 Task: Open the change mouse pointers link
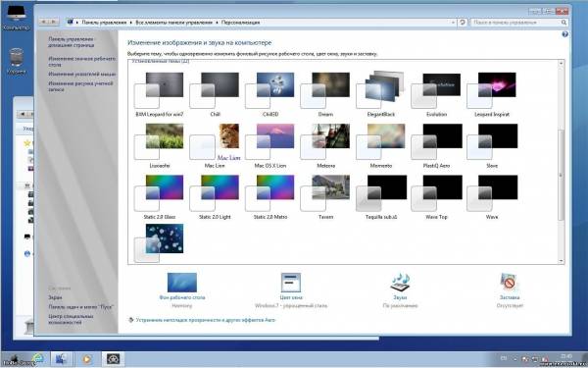tap(82, 74)
